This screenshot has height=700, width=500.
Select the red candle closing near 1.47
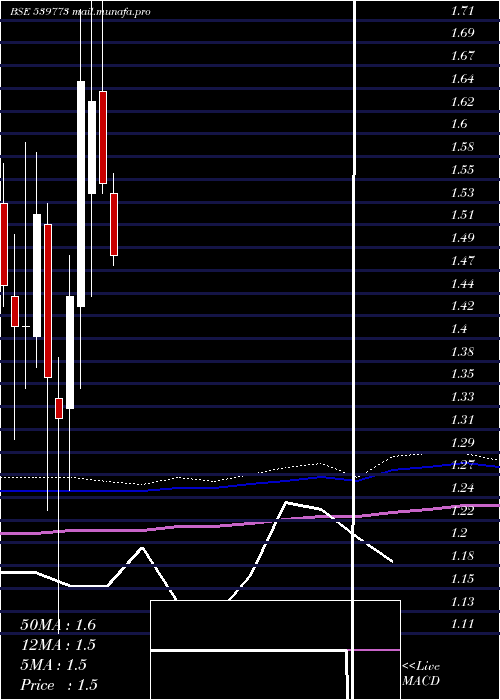coord(114,224)
